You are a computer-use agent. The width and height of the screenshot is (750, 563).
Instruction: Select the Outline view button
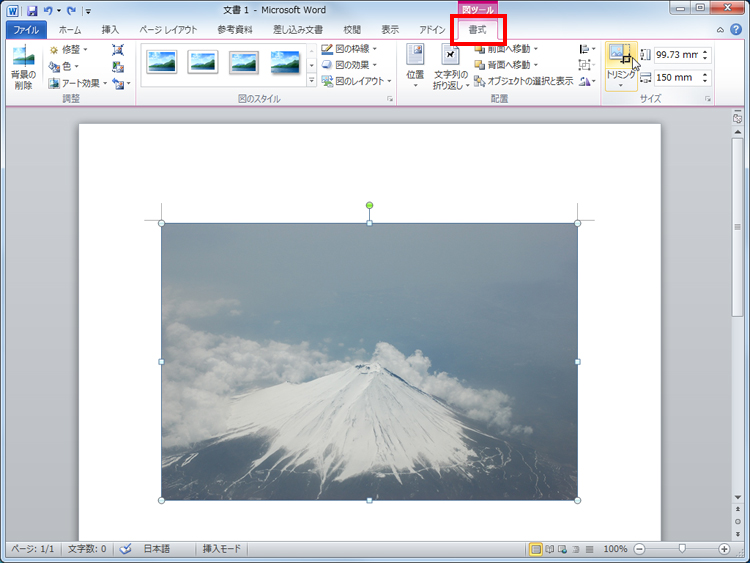[x=576, y=549]
